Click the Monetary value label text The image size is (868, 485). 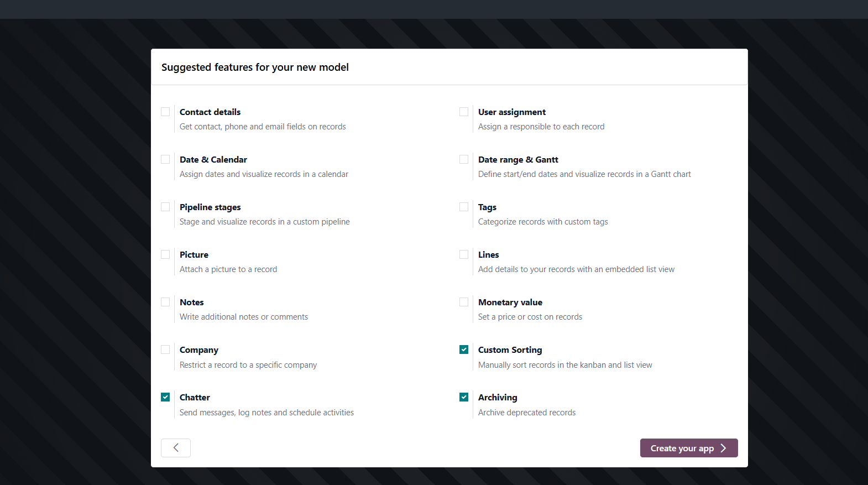pyautogui.click(x=510, y=303)
